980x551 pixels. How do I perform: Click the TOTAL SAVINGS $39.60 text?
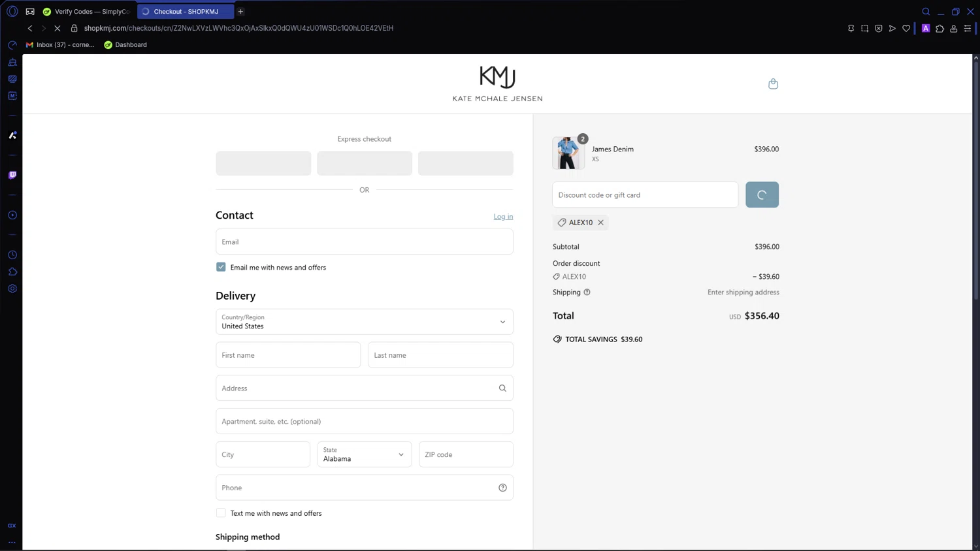pos(604,339)
